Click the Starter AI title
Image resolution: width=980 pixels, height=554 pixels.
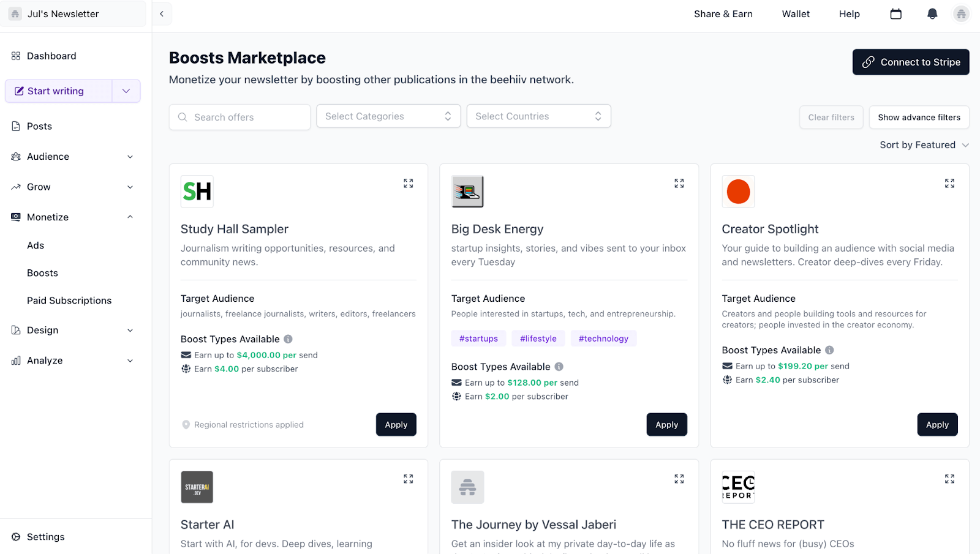coord(208,525)
